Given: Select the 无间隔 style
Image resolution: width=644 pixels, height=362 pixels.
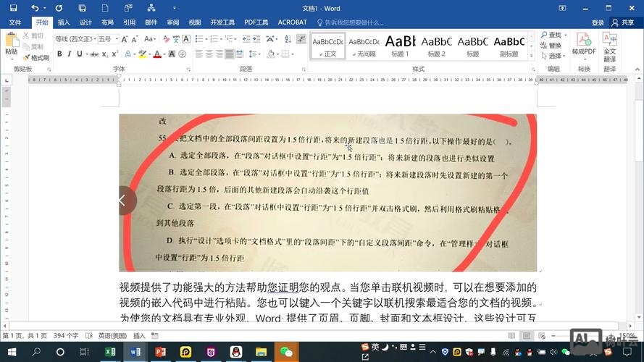Looking at the screenshot, I should tap(364, 46).
